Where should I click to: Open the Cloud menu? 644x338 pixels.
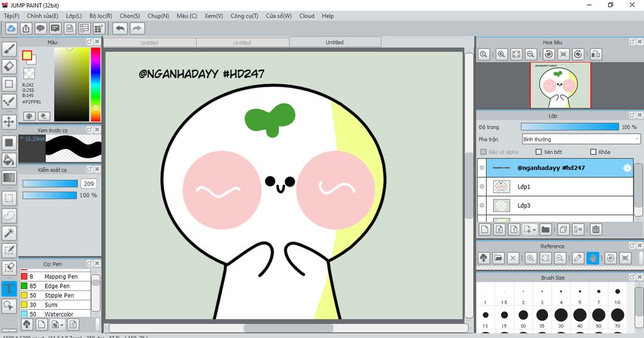click(x=307, y=16)
